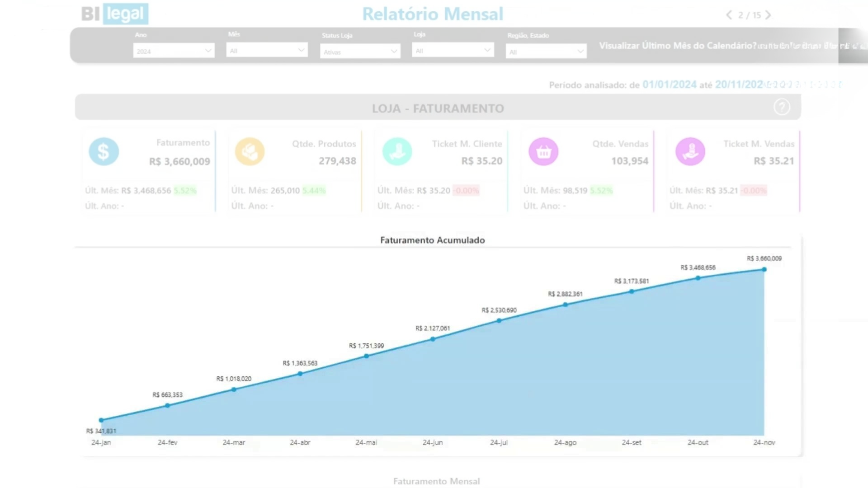
Task: Expand the Loja filter dropdown
Action: click(x=453, y=50)
